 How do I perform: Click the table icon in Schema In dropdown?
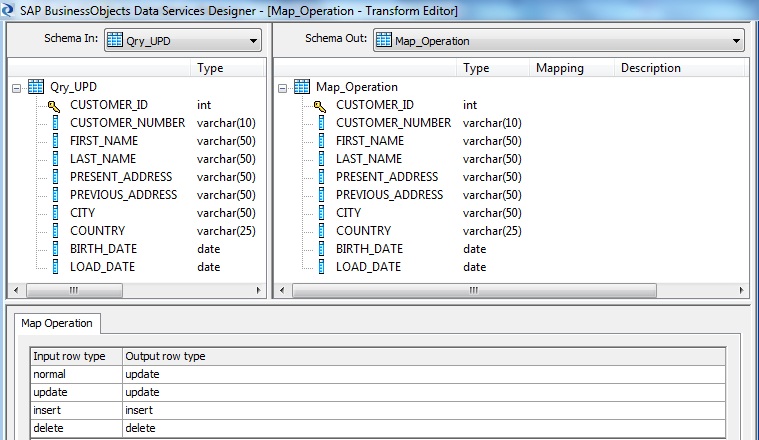point(115,40)
